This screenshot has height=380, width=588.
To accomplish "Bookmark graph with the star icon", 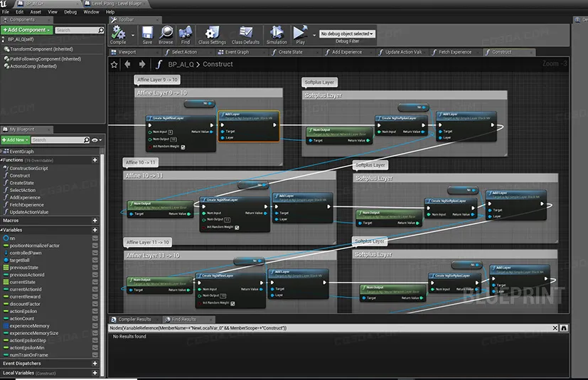I will (x=114, y=65).
